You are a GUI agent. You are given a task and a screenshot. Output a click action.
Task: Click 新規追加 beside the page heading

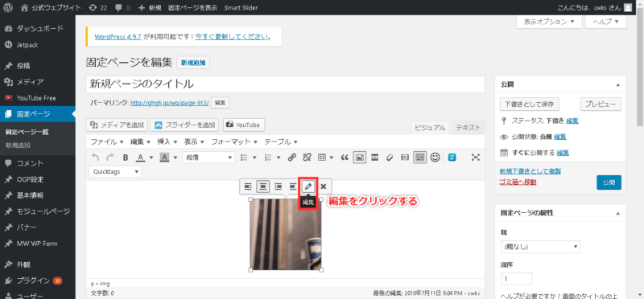pos(193,63)
